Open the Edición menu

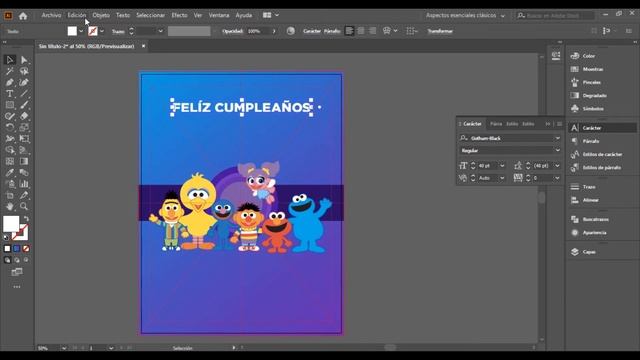click(77, 15)
